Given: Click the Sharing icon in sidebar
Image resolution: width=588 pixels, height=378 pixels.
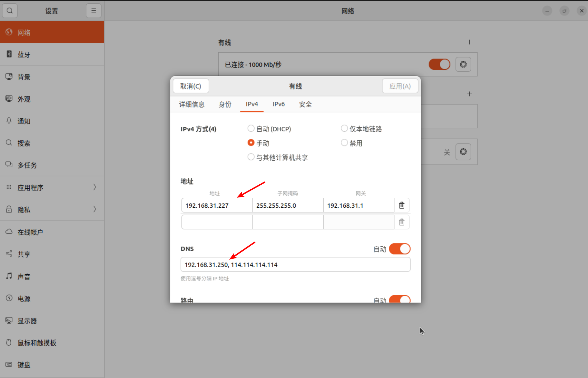Looking at the screenshot, I should pyautogui.click(x=9, y=253).
